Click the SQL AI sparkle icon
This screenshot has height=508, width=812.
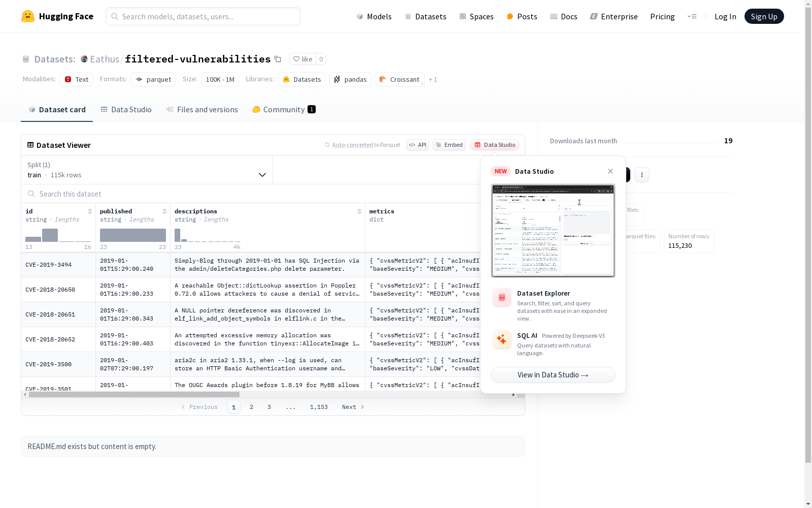click(502, 339)
